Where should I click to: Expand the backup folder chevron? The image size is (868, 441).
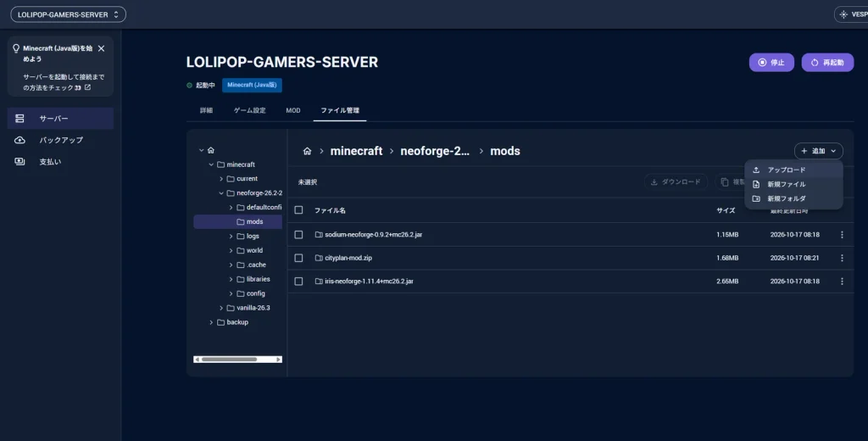coord(211,322)
